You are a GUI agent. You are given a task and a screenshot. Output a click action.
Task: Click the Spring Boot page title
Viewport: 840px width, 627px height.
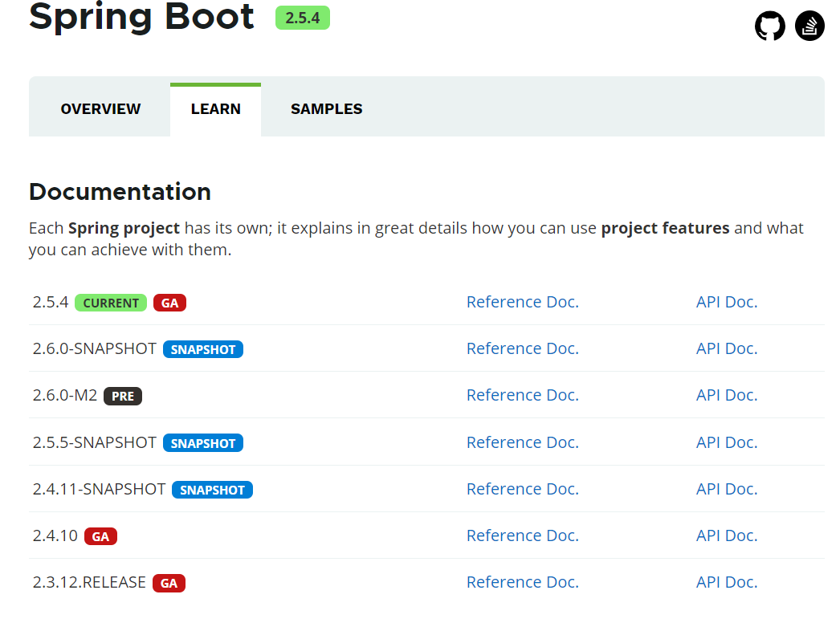pyautogui.click(x=141, y=17)
